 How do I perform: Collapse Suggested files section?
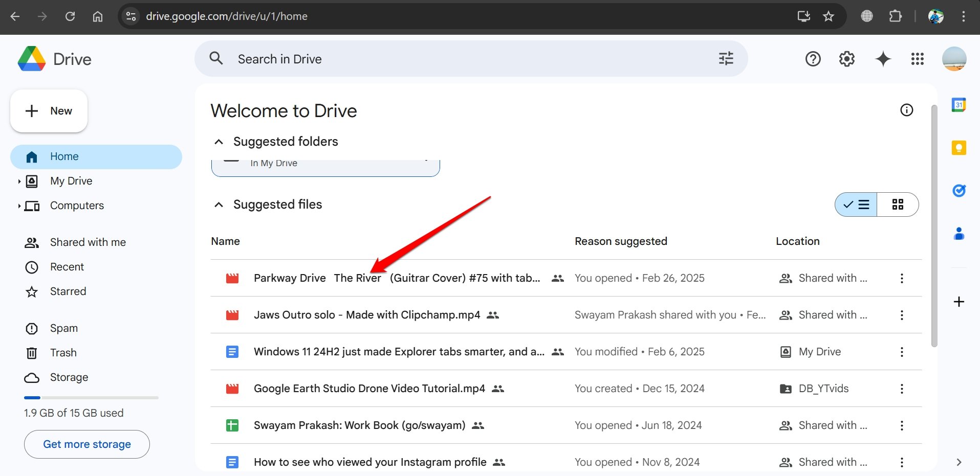coord(219,205)
